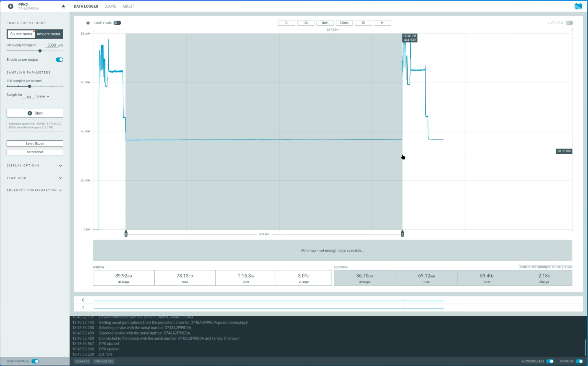Hide the side panel with toggle
This screenshot has width=588, height=366.
[x=35, y=361]
